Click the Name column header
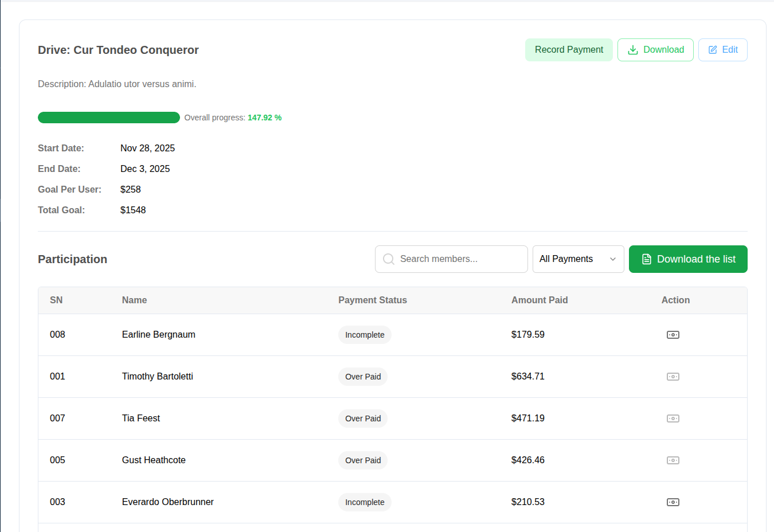The image size is (774, 532). [x=134, y=300]
